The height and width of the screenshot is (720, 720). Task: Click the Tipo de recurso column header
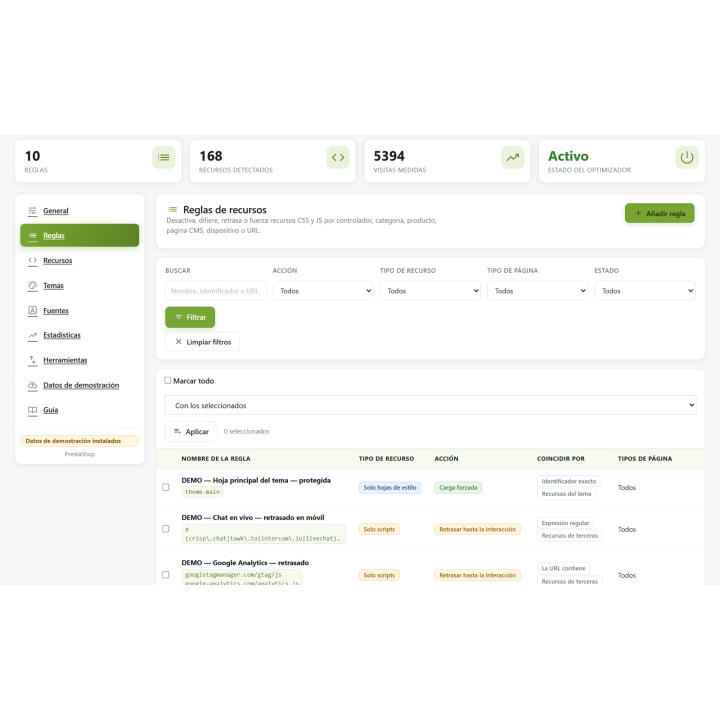pos(386,459)
